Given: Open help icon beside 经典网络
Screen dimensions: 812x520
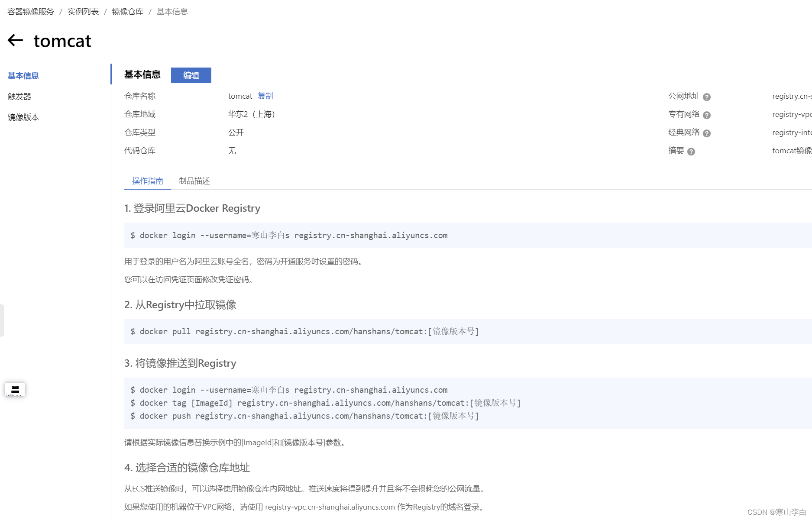Looking at the screenshot, I should click(x=706, y=133).
